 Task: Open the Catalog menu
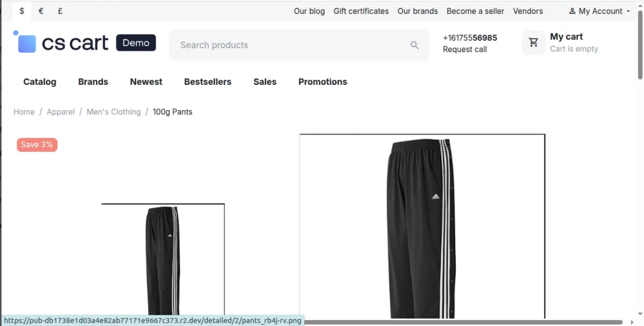tap(40, 82)
